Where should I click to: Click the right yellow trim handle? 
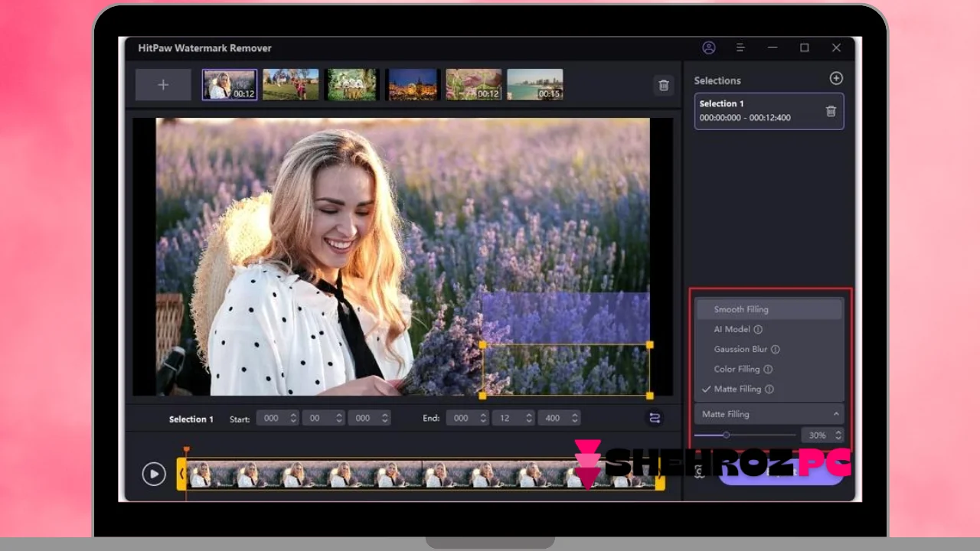(660, 474)
